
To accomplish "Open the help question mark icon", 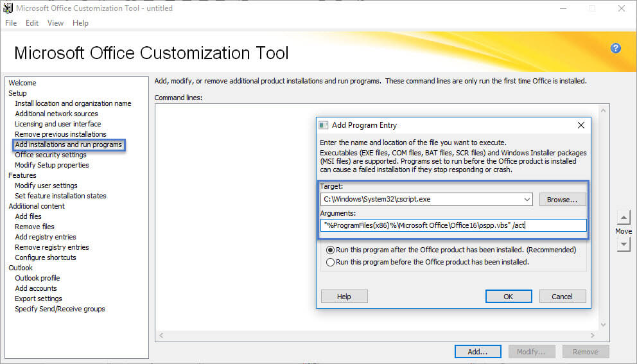I will pos(615,48).
